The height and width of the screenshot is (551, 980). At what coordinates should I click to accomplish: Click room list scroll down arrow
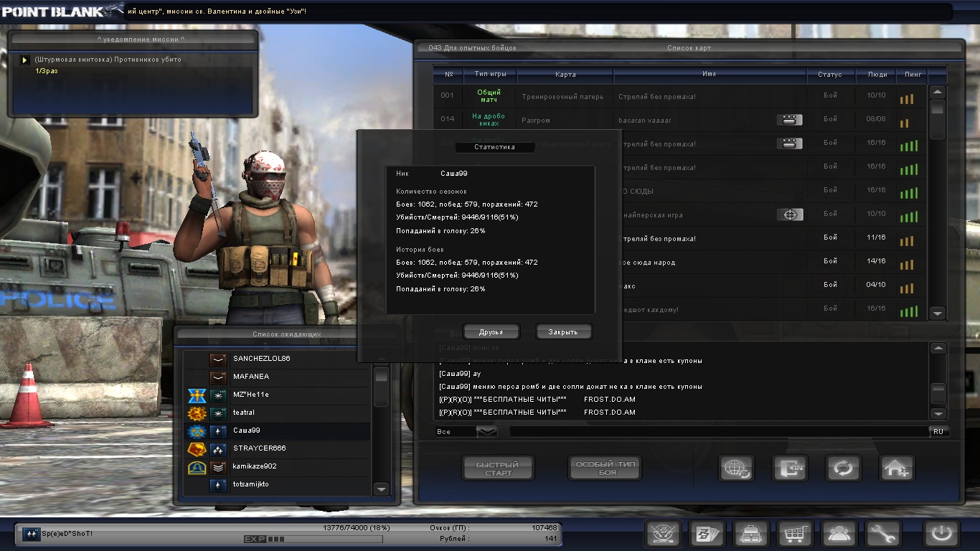pyautogui.click(x=938, y=313)
